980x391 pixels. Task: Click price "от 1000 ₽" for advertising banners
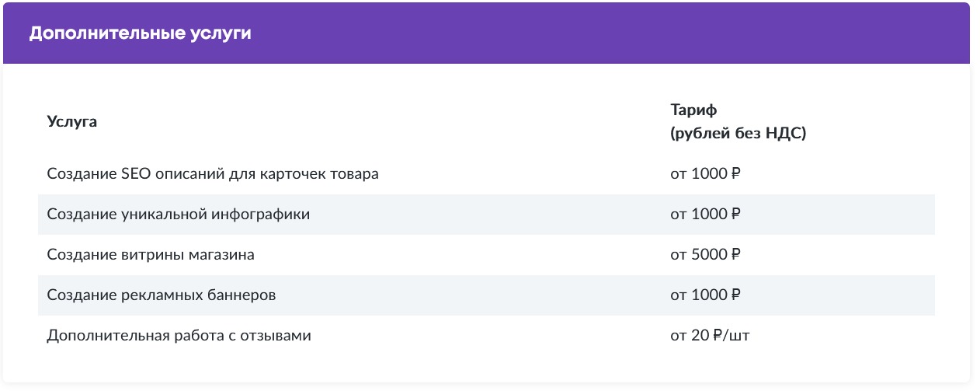pos(705,295)
